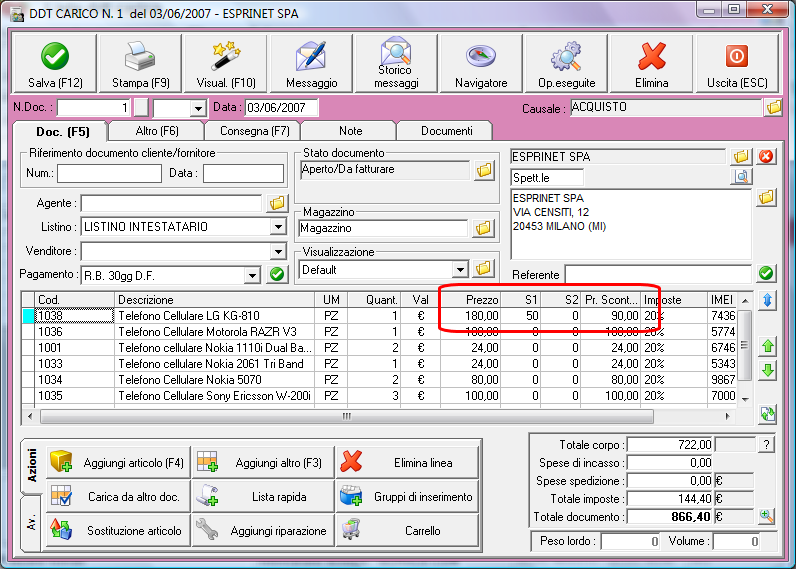Viewport: 796px width, 569px height.
Task: Switch to Doc. (F5) tab
Action: [62, 132]
